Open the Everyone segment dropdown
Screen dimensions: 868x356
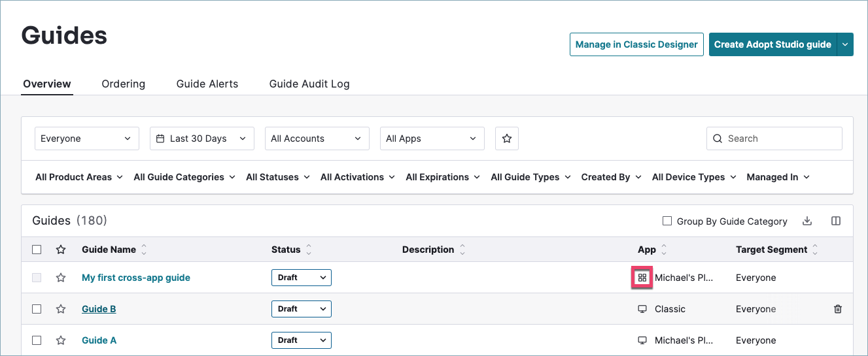(86, 138)
